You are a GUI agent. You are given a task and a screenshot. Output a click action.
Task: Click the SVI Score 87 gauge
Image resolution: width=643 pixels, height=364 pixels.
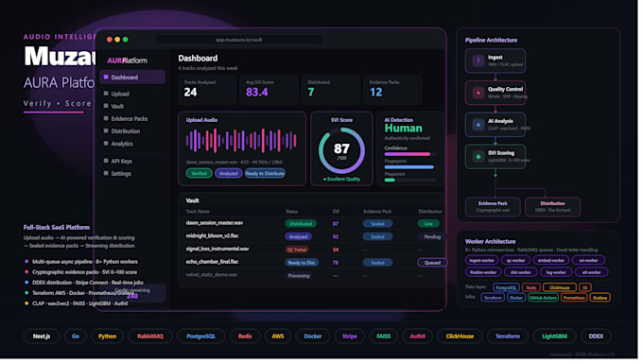(x=341, y=151)
